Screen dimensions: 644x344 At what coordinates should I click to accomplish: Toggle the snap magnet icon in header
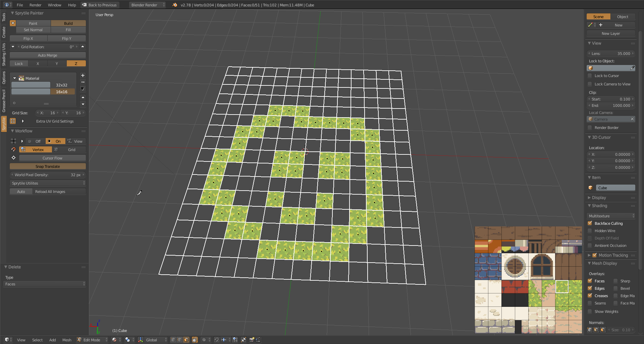pyautogui.click(x=217, y=340)
